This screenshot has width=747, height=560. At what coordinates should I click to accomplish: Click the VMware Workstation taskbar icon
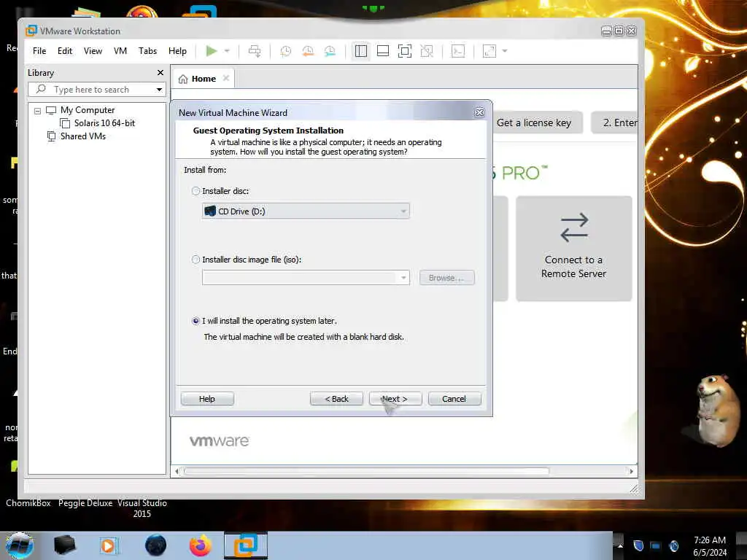(x=246, y=545)
